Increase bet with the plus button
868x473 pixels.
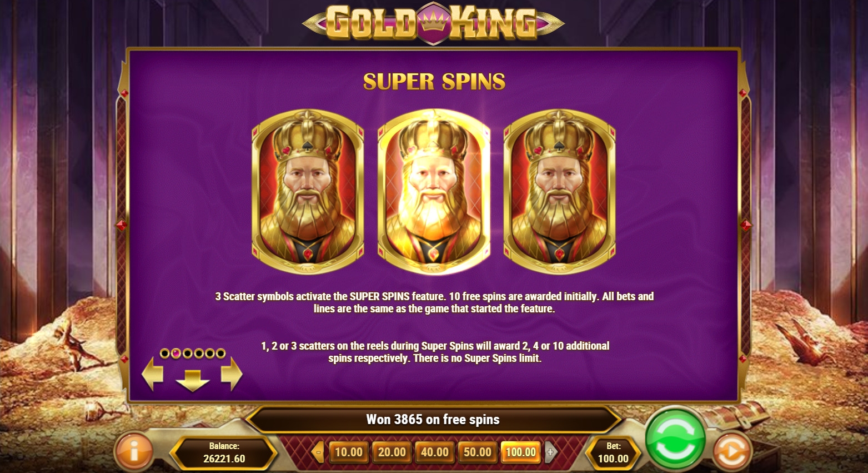click(x=550, y=452)
